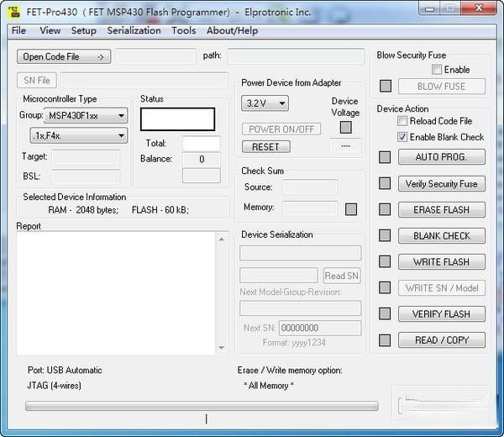Click the WRITE FLASH button
This screenshot has height=437, width=504.
(441, 261)
